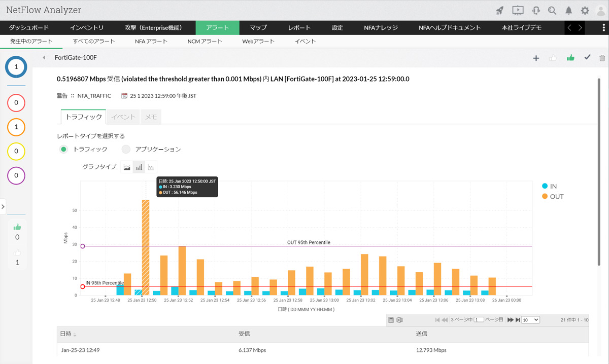609x364 pixels.
Task: Jump to first page of results
Action: click(437, 320)
